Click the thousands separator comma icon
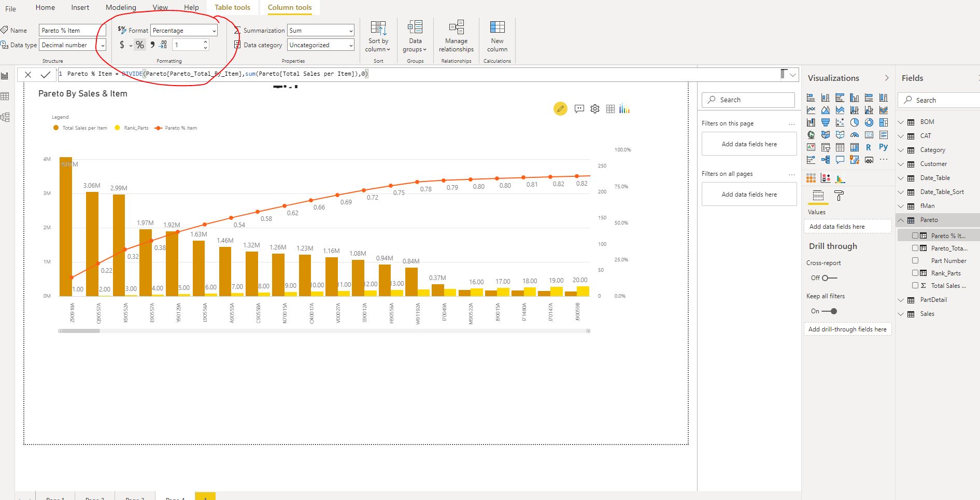 (151, 45)
